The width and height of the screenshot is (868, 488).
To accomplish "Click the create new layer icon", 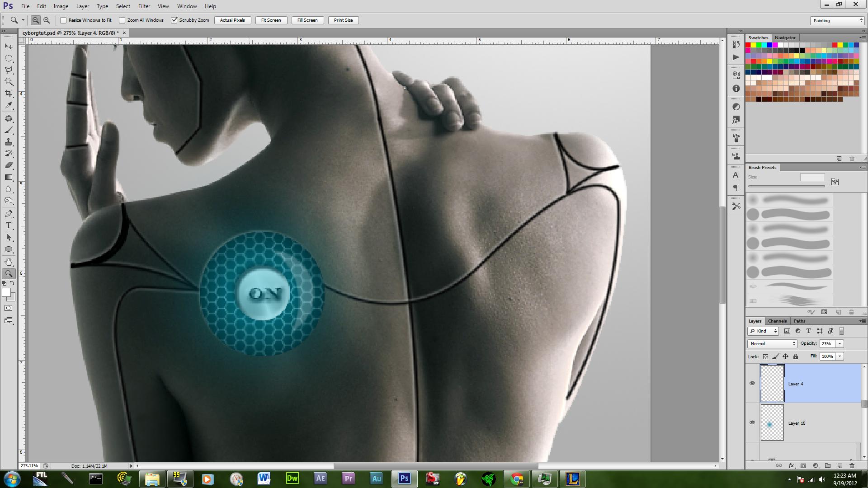I will [x=840, y=465].
